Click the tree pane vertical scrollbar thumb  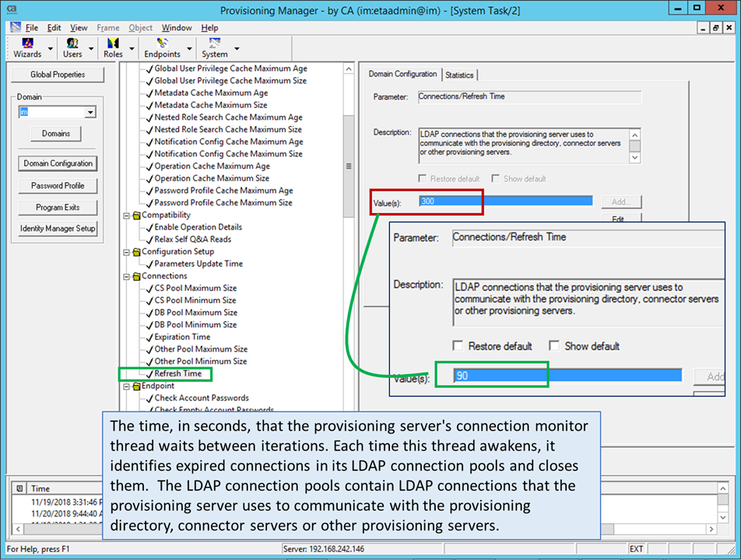[x=349, y=166]
